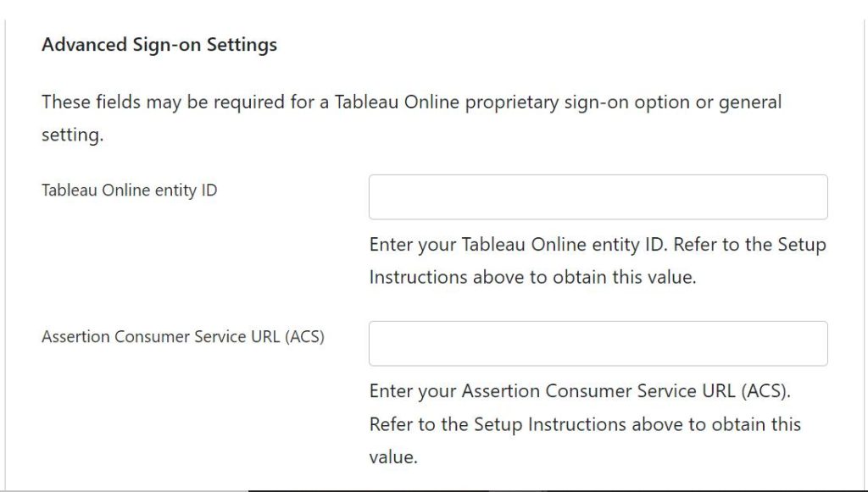
Task: Click 'Instructions above to obtain this value.' help line
Action: coord(532,277)
